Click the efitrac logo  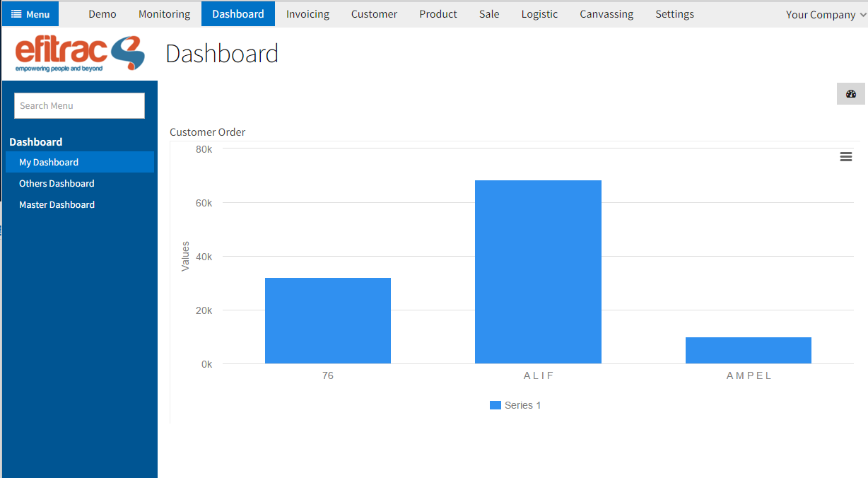[80, 54]
